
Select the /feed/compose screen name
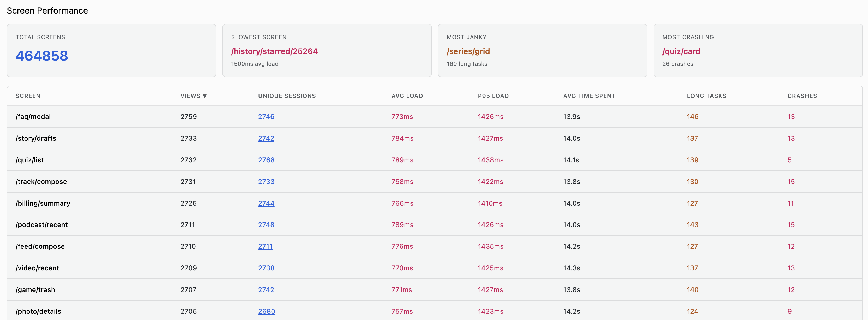[x=40, y=246]
